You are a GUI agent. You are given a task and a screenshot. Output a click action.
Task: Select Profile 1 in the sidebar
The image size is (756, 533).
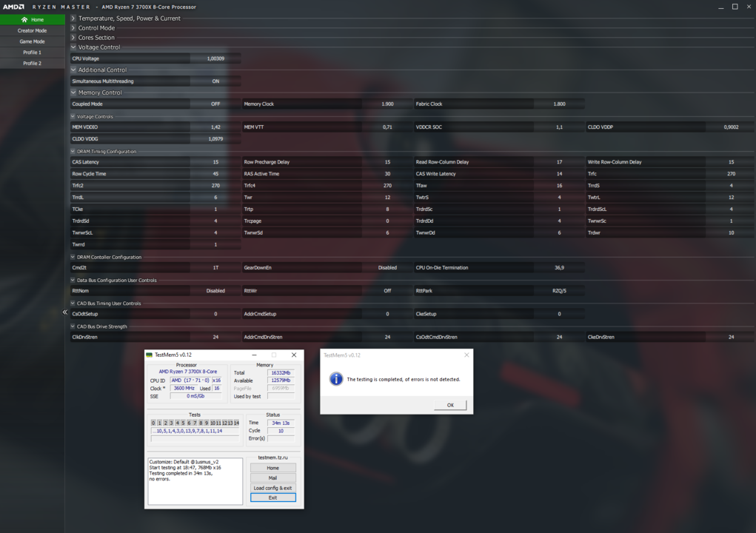[33, 52]
